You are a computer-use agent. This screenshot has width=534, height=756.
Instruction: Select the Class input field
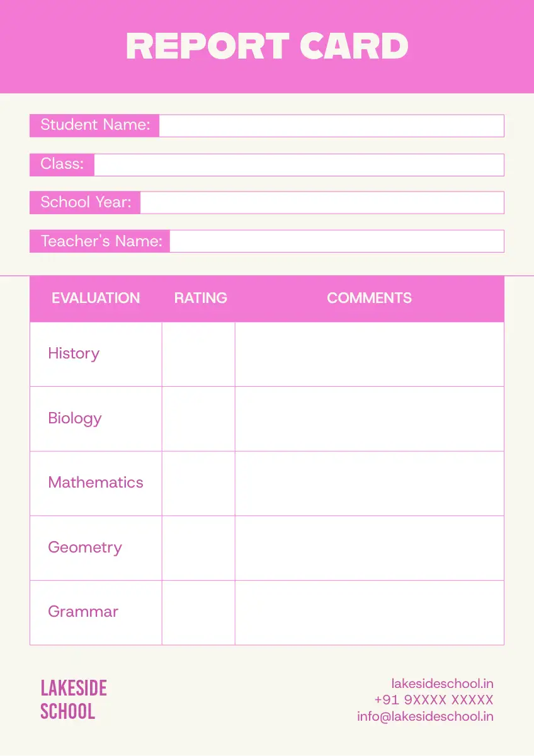299,164
